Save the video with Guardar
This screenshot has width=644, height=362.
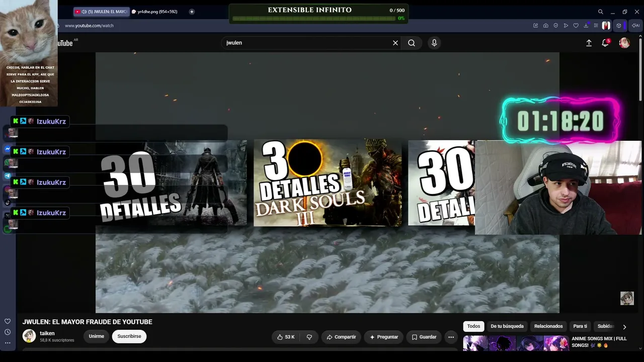(424, 337)
